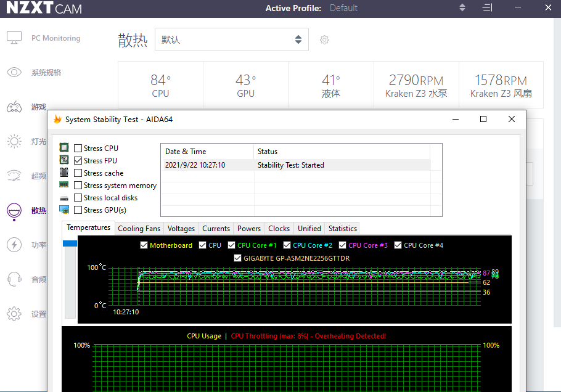Switch to the Cooling Fans tab
Viewport: 561px width, 392px height.
click(139, 229)
